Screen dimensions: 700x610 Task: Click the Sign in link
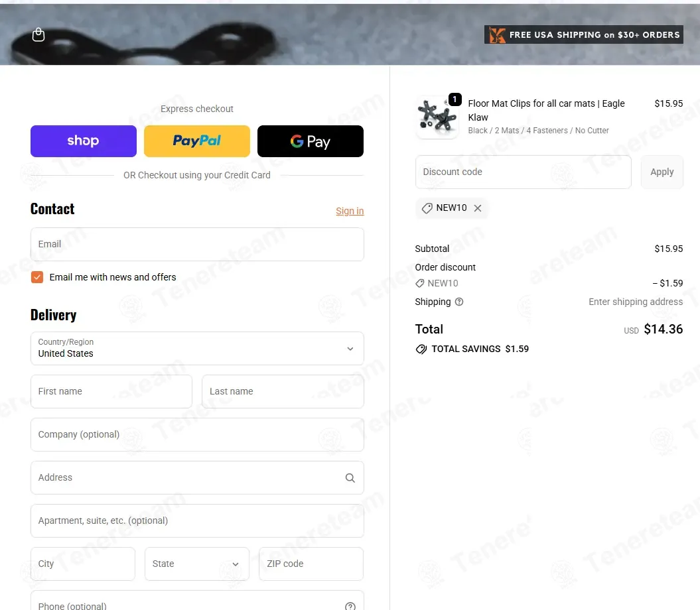[350, 211]
